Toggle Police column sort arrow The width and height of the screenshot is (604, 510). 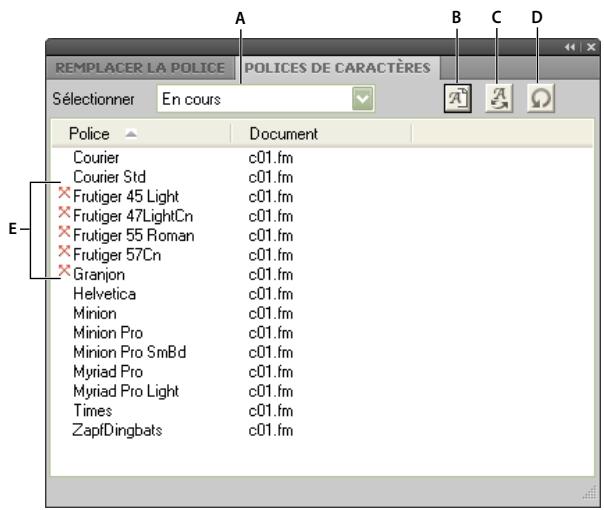pyautogui.click(x=131, y=134)
